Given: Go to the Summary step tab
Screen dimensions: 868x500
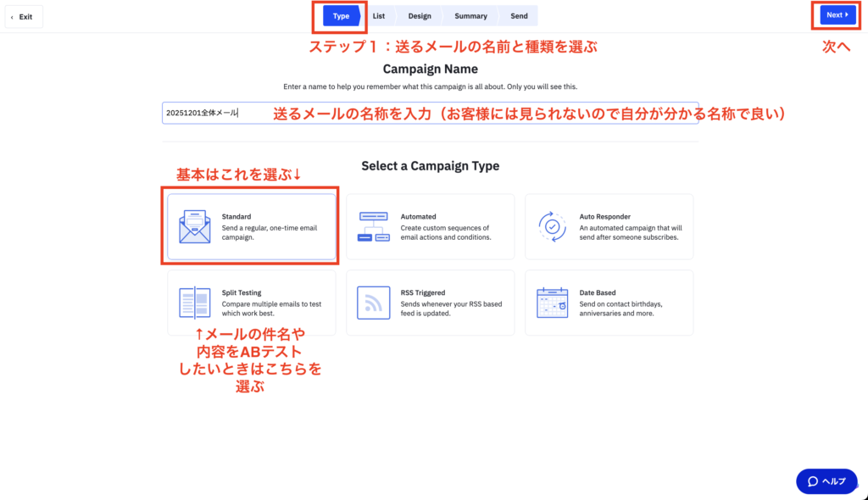Looking at the screenshot, I should coord(470,16).
